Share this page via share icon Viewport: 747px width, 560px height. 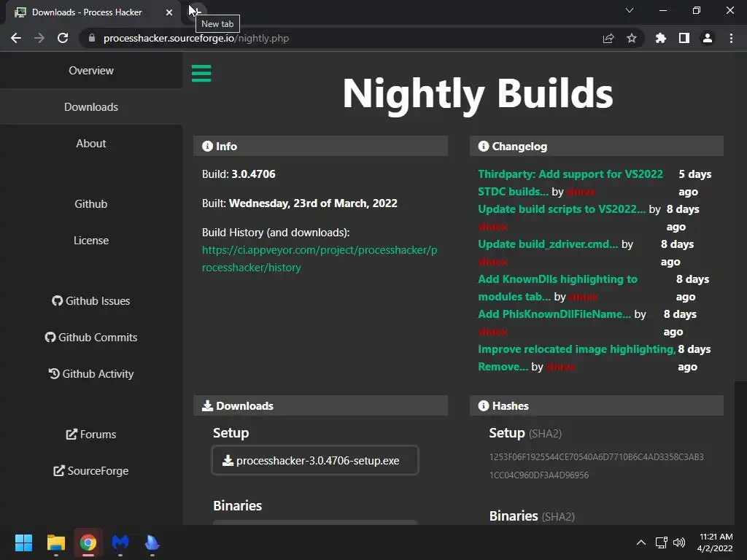[608, 38]
